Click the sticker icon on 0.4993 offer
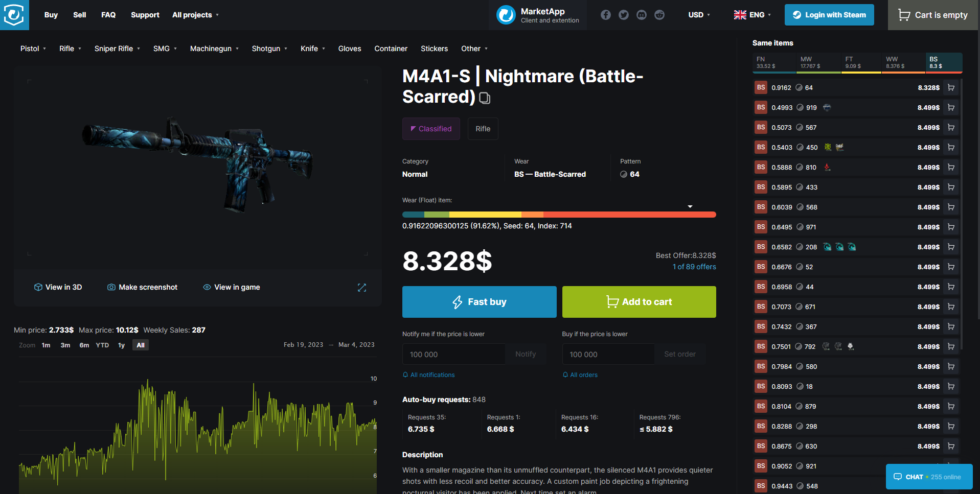 tap(827, 108)
